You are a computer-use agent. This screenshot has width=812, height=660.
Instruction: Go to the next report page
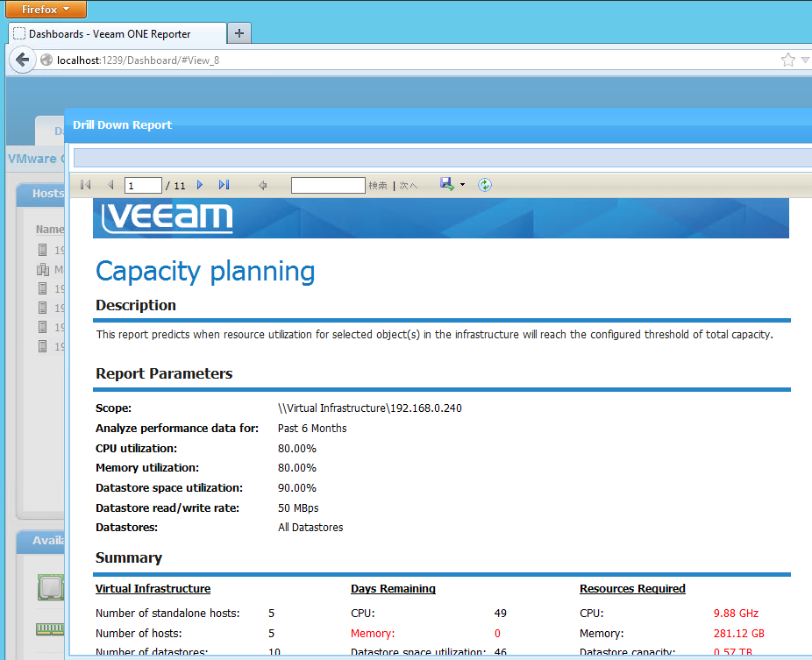pos(200,185)
